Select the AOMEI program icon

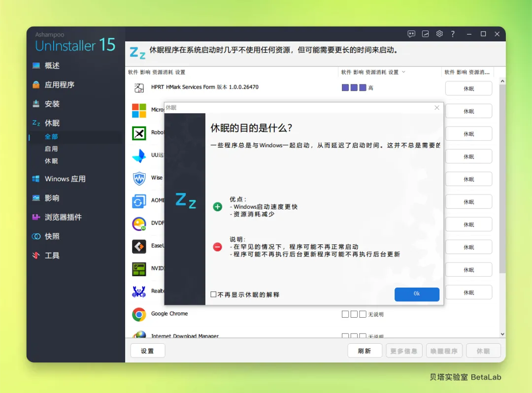(x=139, y=201)
